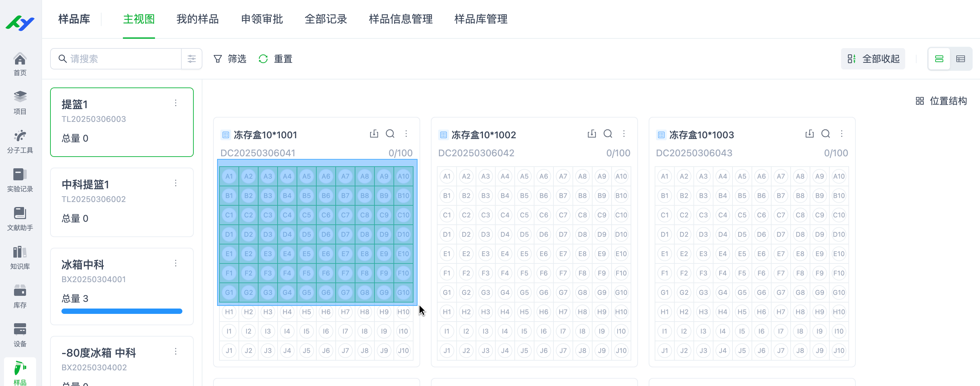Click the grid icon beside 位置结构
This screenshot has height=386, width=980.
[920, 101]
